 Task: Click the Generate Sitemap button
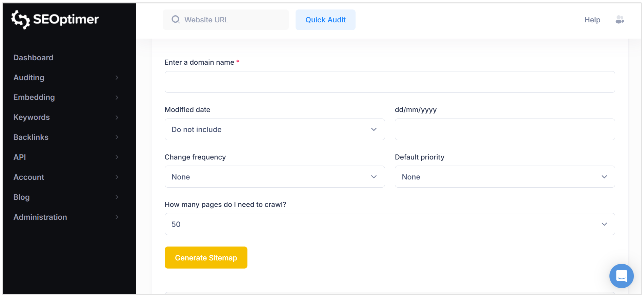click(206, 257)
